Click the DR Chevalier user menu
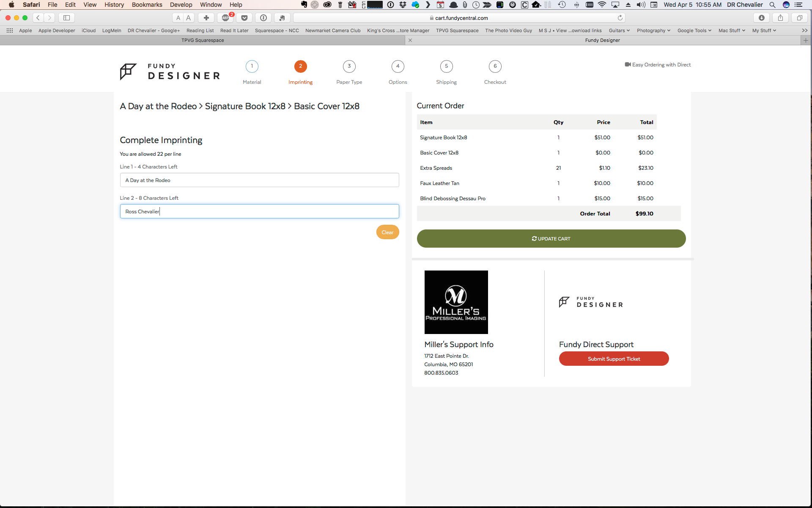The width and height of the screenshot is (812, 508). [x=745, y=5]
